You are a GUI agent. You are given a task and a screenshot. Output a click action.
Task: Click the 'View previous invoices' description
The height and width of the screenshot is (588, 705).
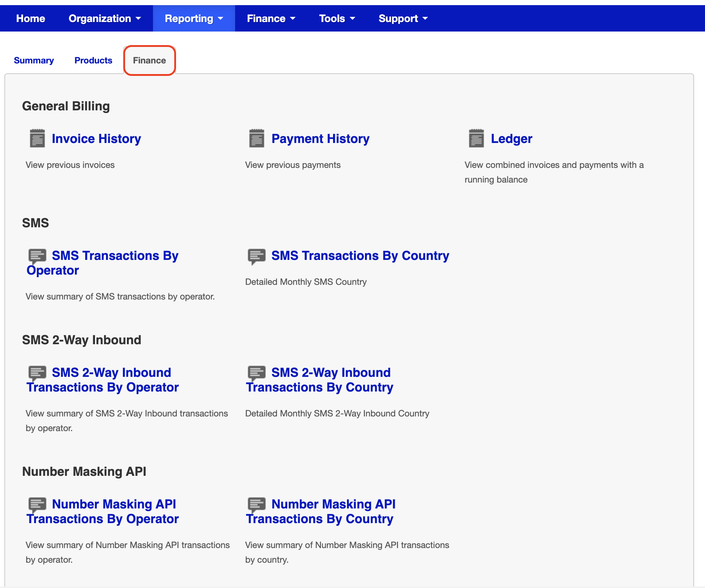pyautogui.click(x=70, y=165)
